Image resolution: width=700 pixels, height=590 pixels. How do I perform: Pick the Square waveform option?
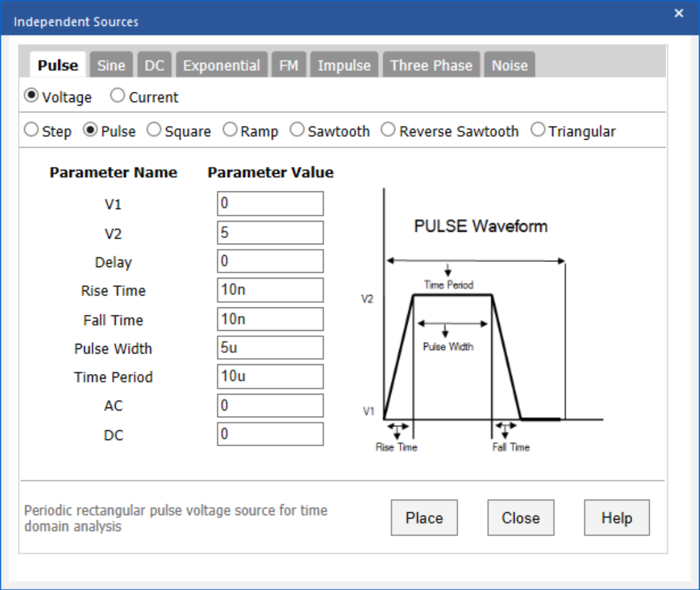pyautogui.click(x=154, y=130)
